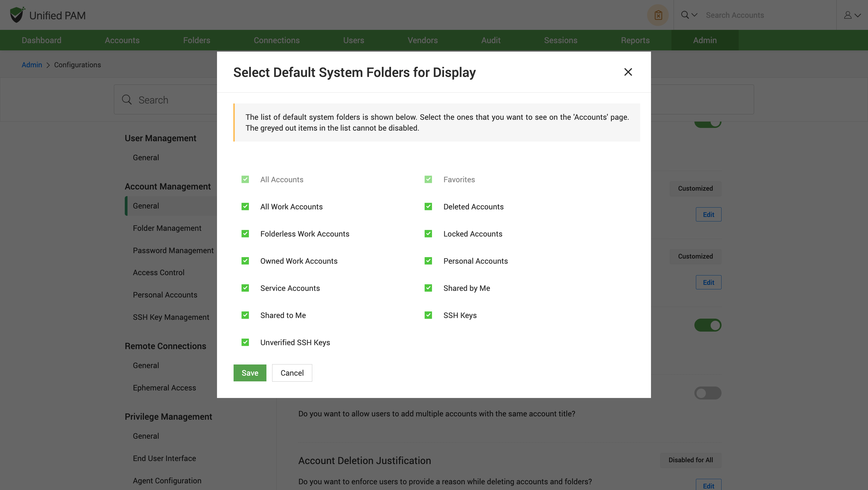Uncheck the Deleted Accounts checkbox
868x490 pixels.
coord(428,206)
